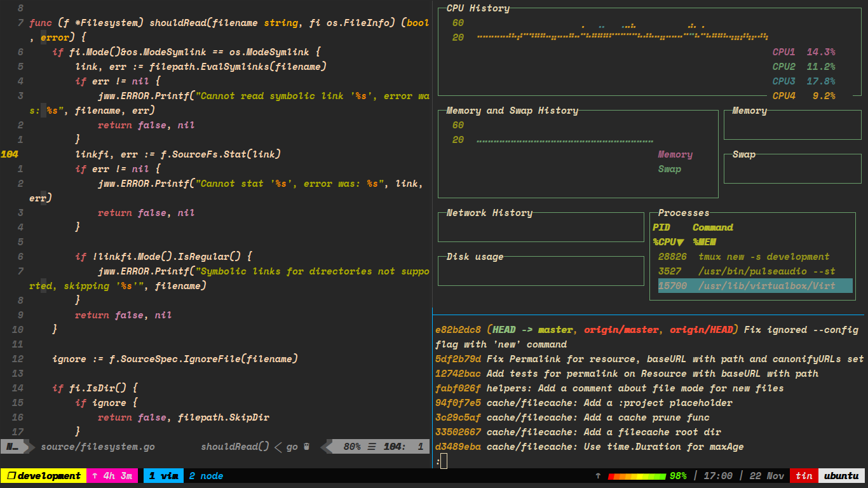Click the red tin segment

click(x=804, y=476)
